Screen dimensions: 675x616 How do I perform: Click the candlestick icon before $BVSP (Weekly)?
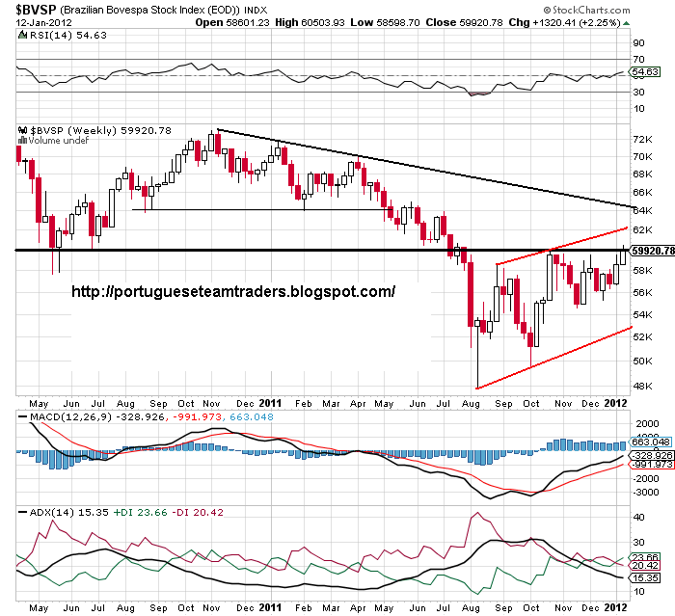tap(23, 130)
